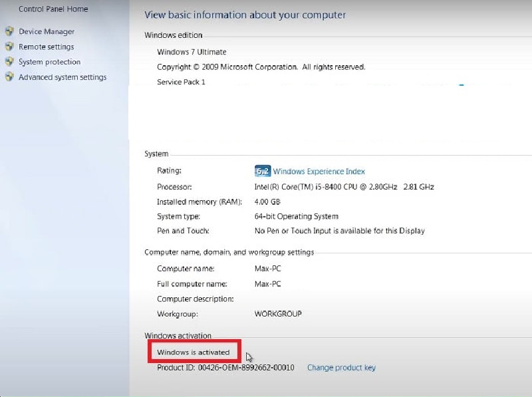The image size is (532, 397).
Task: Click the Workgroup: label
Action: [178, 314]
